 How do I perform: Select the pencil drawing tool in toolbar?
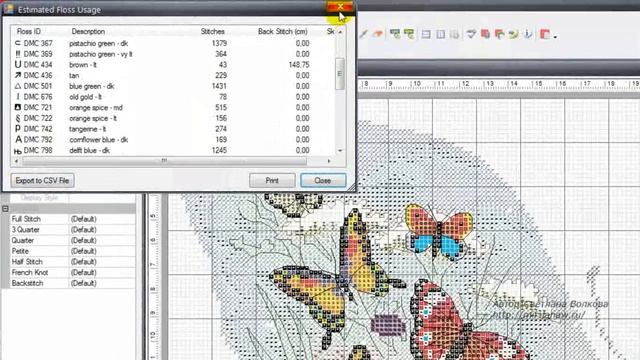coord(363,34)
